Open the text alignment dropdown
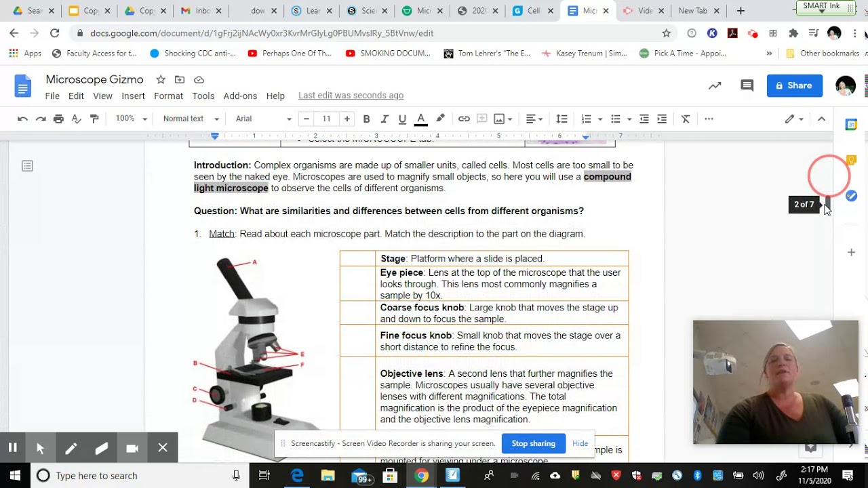 (534, 119)
